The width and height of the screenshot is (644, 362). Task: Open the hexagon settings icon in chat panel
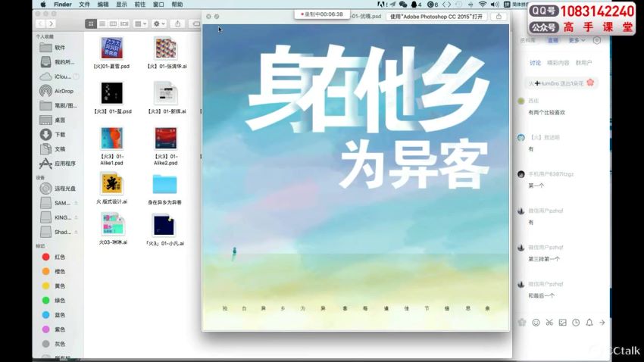597,40
